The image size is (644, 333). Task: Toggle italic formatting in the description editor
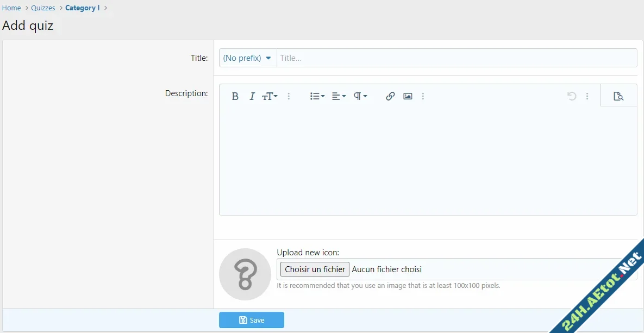[x=252, y=96]
